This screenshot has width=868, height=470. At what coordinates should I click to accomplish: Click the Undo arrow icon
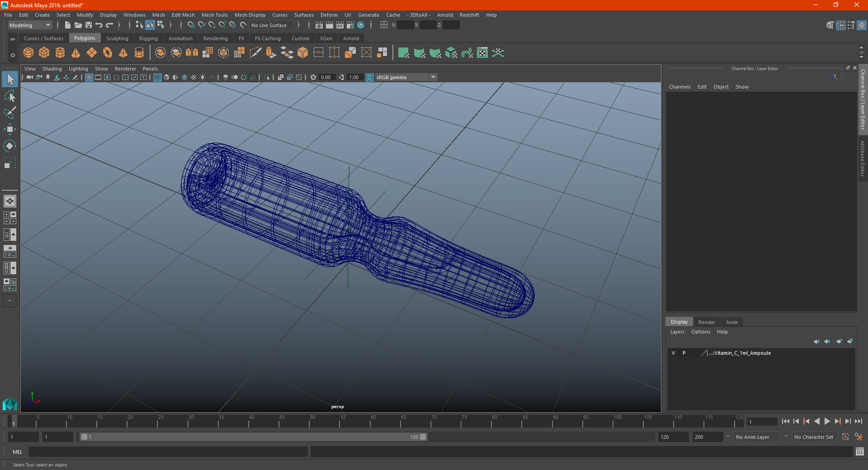tap(99, 25)
